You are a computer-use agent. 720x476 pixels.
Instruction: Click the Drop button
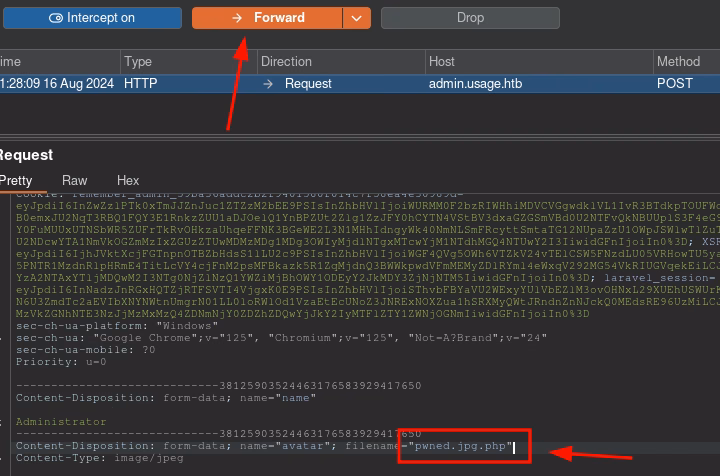pos(470,18)
